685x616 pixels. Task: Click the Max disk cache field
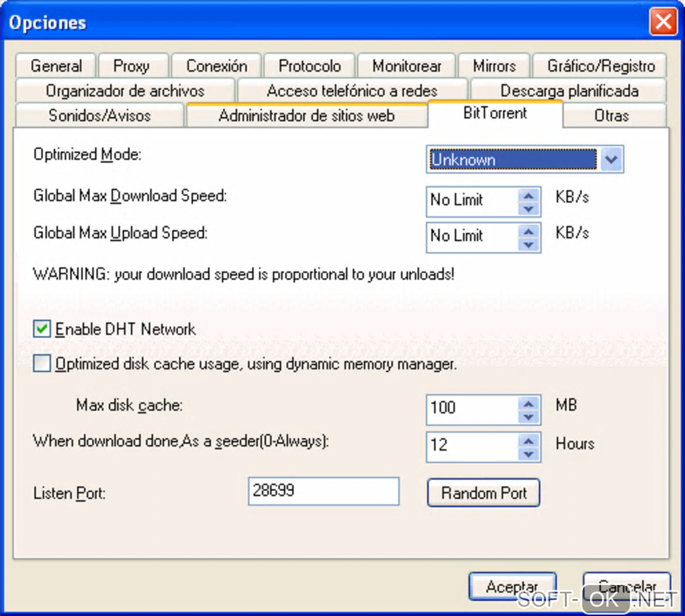click(x=473, y=410)
